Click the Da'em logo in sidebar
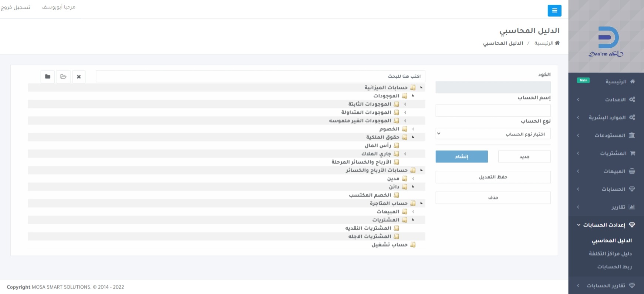 point(606,41)
